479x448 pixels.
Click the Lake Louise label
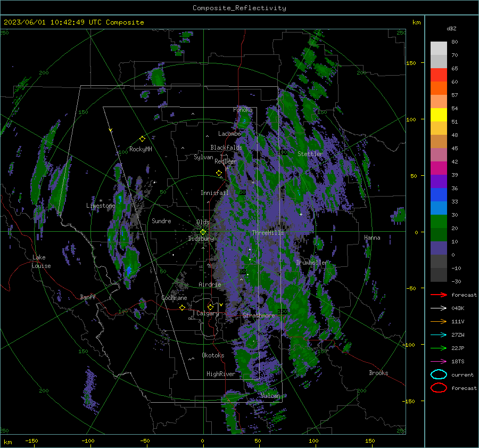coord(42,262)
